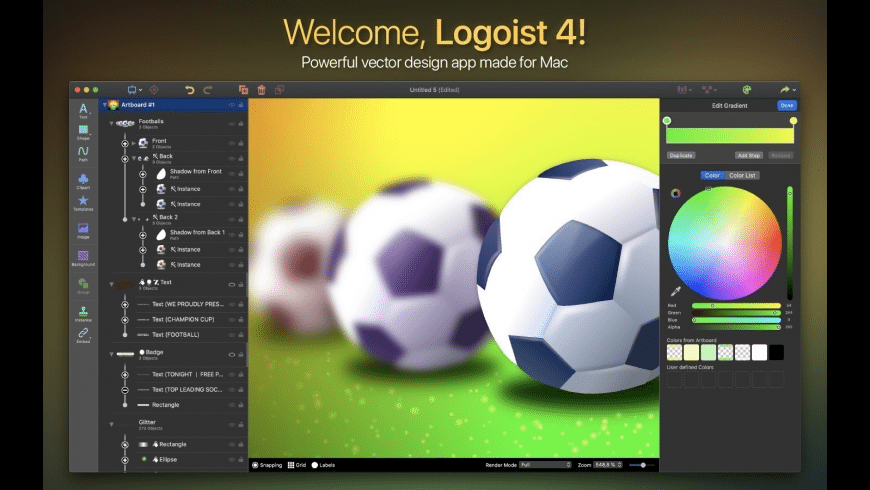Image resolution: width=870 pixels, height=490 pixels.
Task: Click the lock icon on Glitter row
Action: (241, 425)
